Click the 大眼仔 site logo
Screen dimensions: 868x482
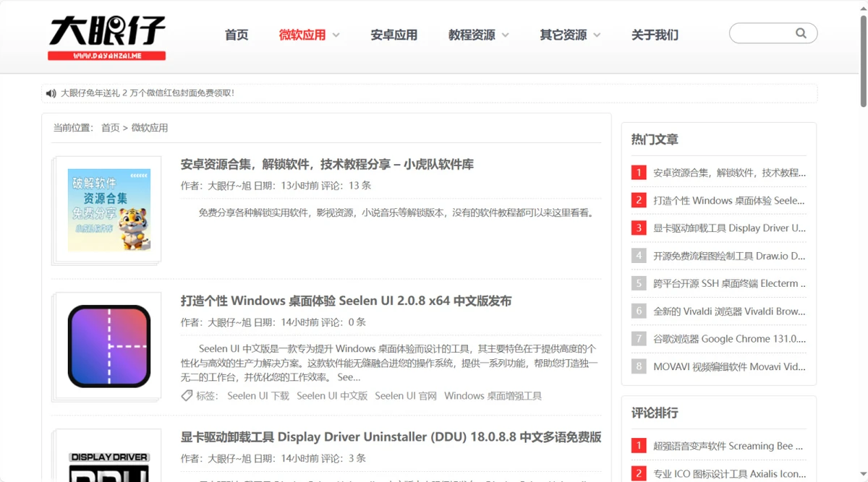click(x=107, y=36)
